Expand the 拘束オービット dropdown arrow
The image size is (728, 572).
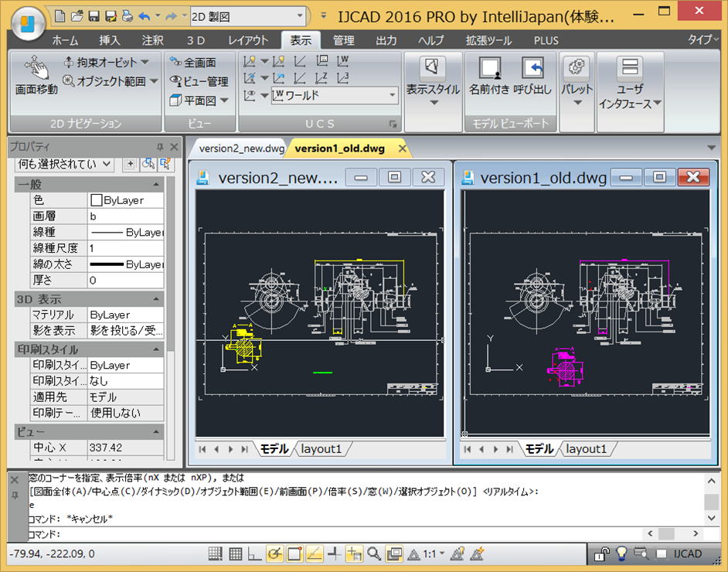(145, 62)
